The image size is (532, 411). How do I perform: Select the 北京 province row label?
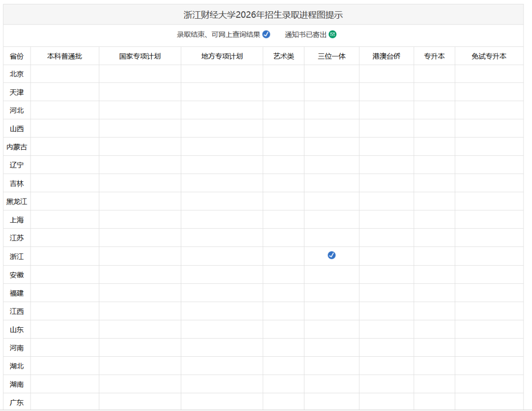tap(17, 74)
